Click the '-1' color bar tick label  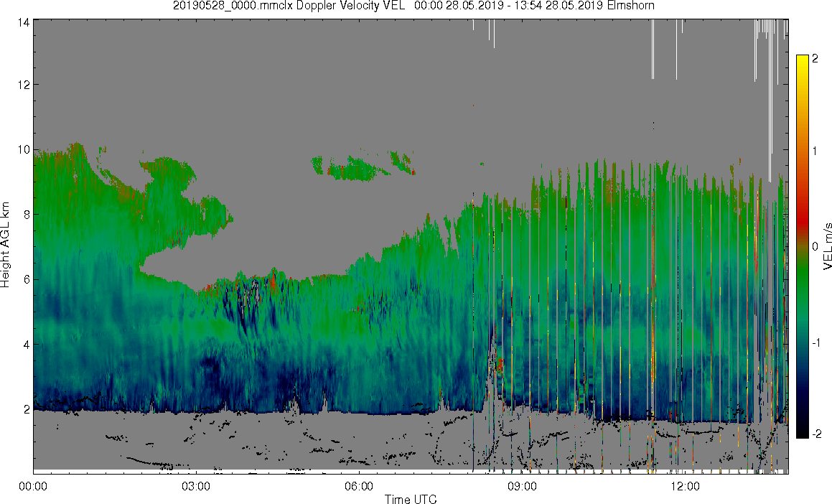817,342
